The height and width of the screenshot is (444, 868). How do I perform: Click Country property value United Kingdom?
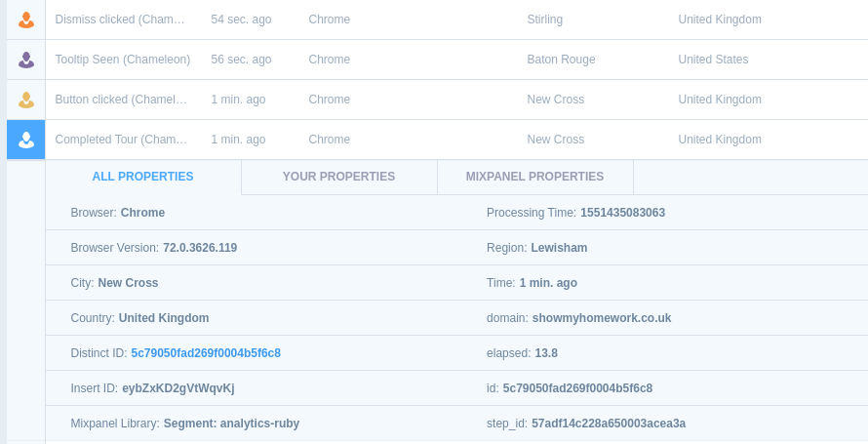[164, 318]
